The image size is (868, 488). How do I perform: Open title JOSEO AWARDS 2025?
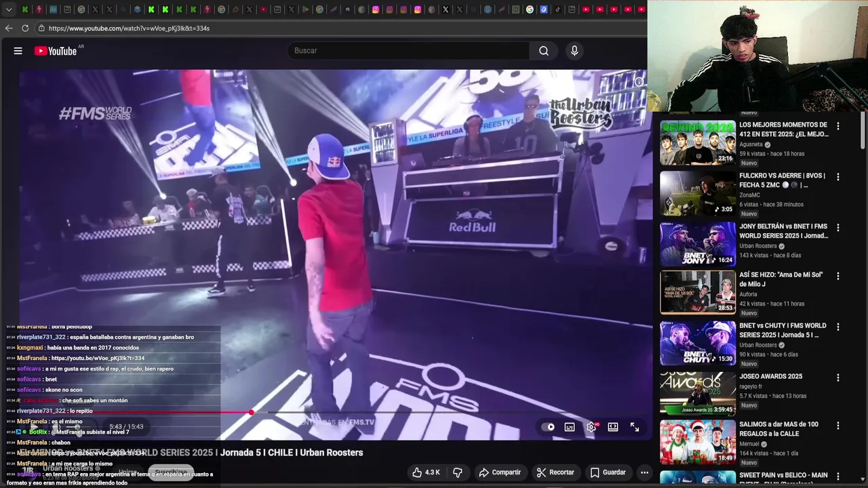coord(770,376)
